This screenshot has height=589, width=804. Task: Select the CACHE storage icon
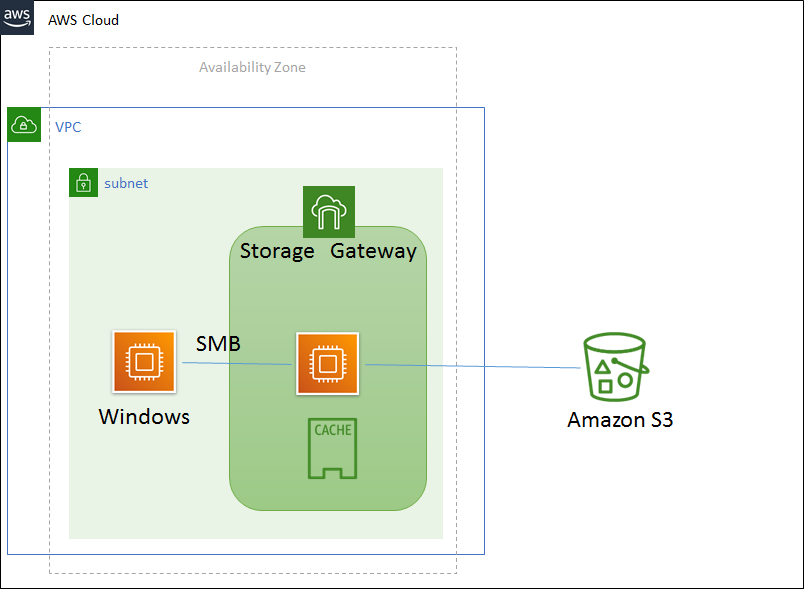pos(331,448)
